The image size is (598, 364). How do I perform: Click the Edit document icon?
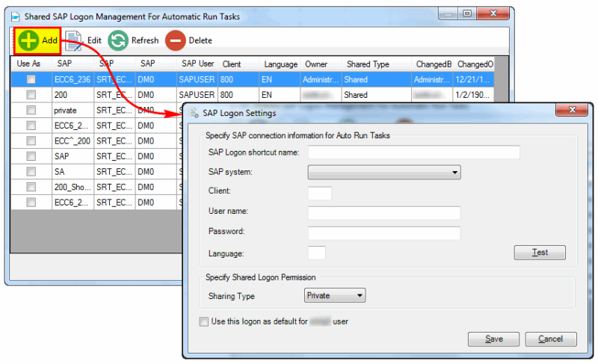tap(73, 40)
